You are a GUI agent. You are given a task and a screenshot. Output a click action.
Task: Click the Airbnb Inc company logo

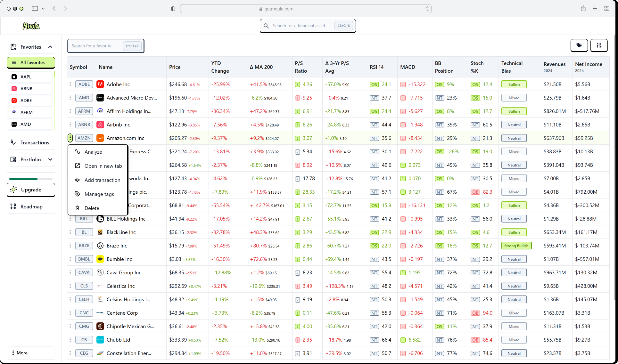[x=100, y=125]
